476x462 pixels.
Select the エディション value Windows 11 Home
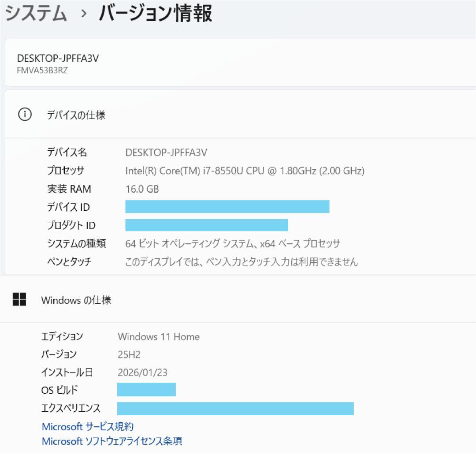[x=159, y=337]
